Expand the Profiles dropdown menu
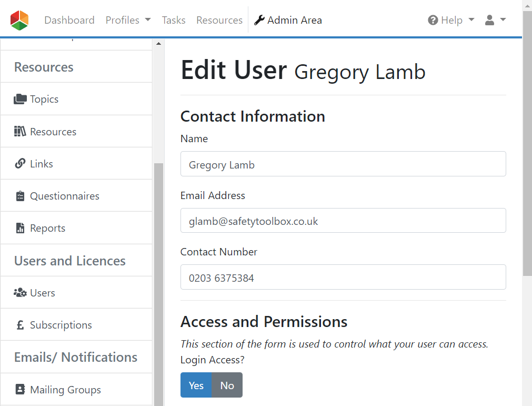Screen dimensions: 532x406 click(x=128, y=21)
